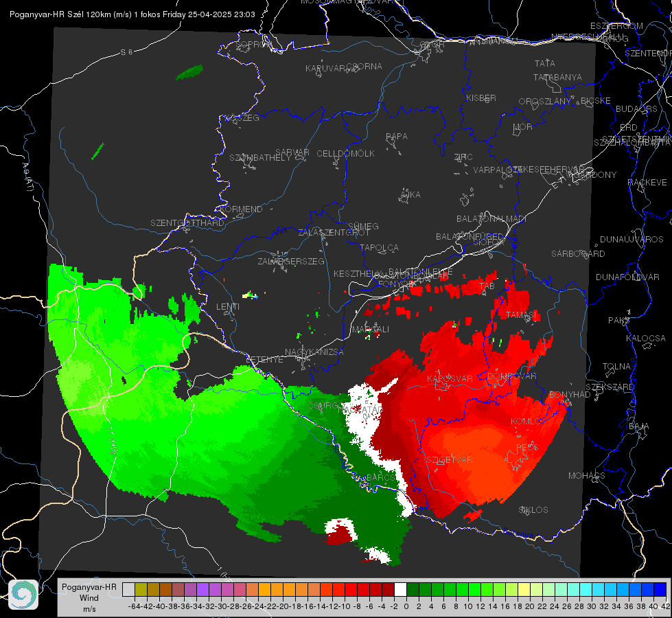672x618 pixels.
Task: Click the KAPUVAR label
Action: click(326, 69)
